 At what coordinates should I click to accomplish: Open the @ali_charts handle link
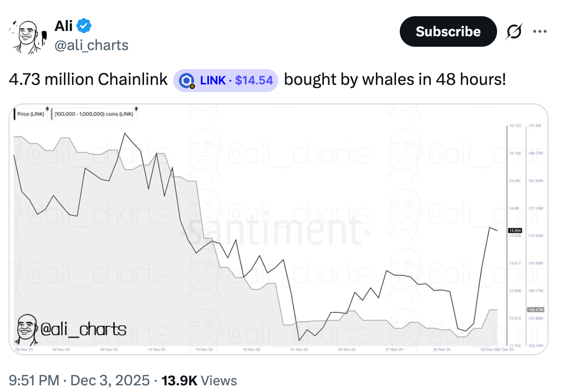[x=92, y=45]
